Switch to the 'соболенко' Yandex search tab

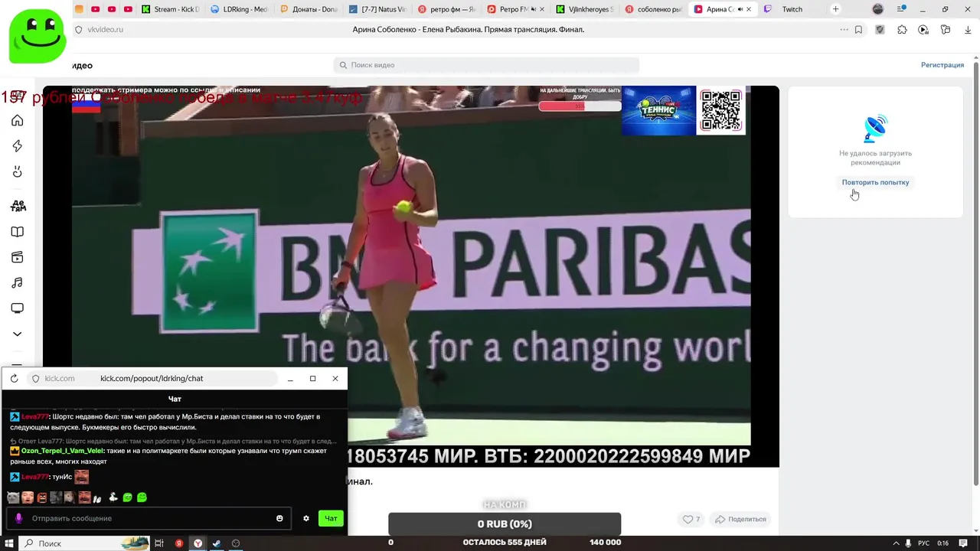tap(652, 9)
